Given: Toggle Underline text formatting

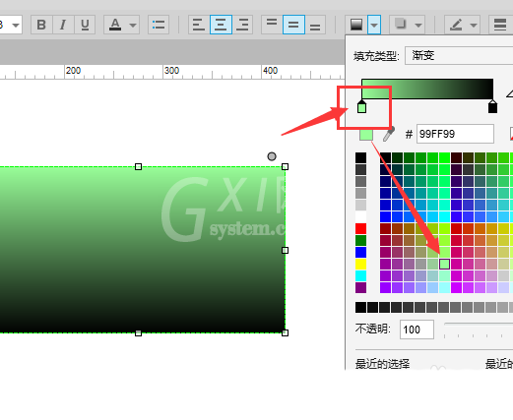Looking at the screenshot, I should pyautogui.click(x=85, y=25).
